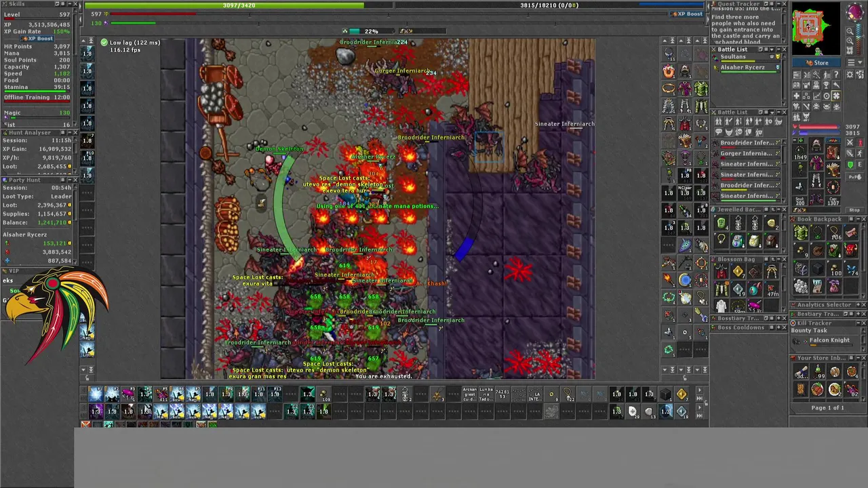Target Gorger Inferniarch in the Battle List
Screen dimensions: 868x488
click(x=747, y=155)
